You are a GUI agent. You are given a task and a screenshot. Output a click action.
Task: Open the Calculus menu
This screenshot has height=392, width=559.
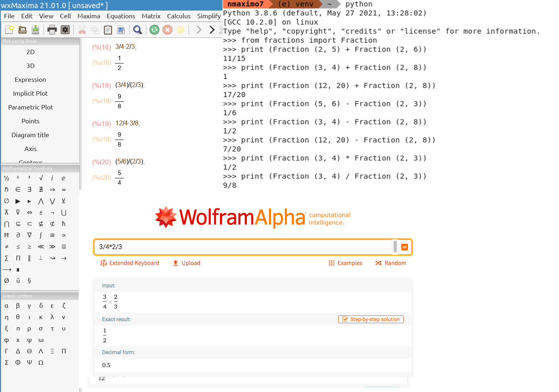click(x=178, y=16)
